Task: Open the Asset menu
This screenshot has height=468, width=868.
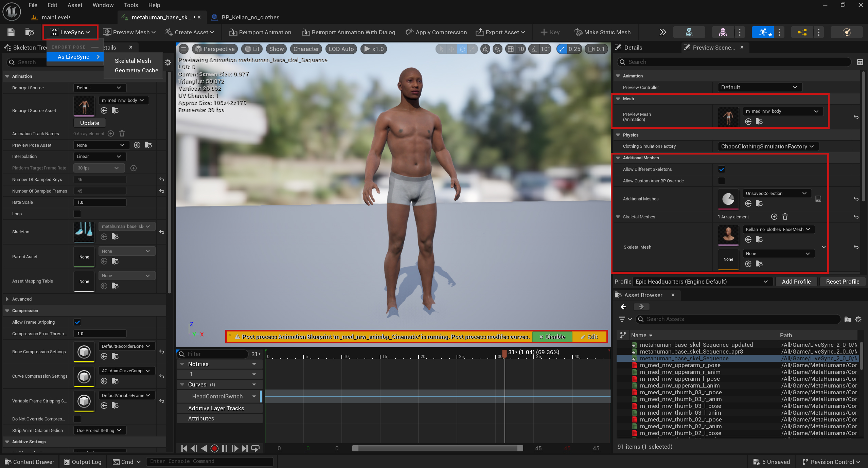Action: pos(75,5)
